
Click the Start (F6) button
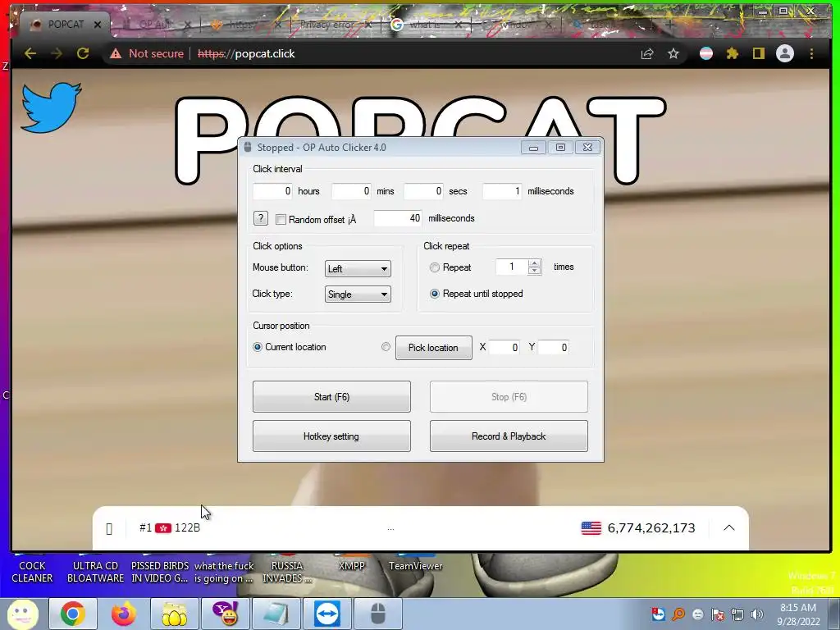(x=331, y=396)
